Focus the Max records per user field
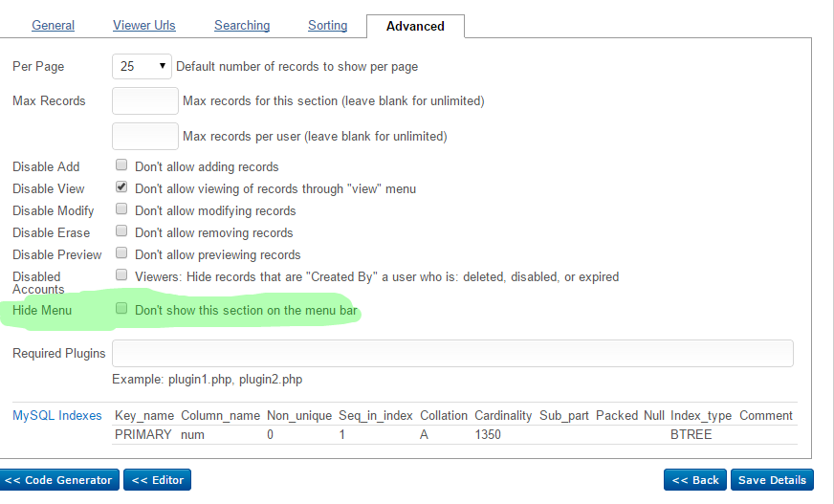The width and height of the screenshot is (834, 504). (x=145, y=136)
